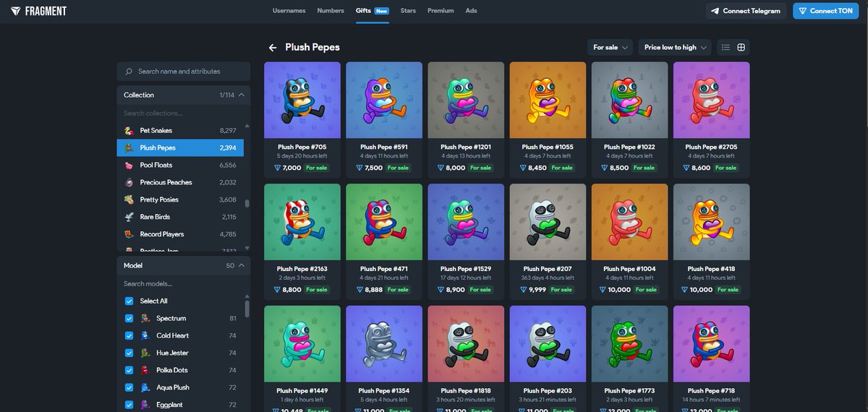Open the Price low to high sort dropdown
Screen dimensions: 868x412
pos(675,48)
